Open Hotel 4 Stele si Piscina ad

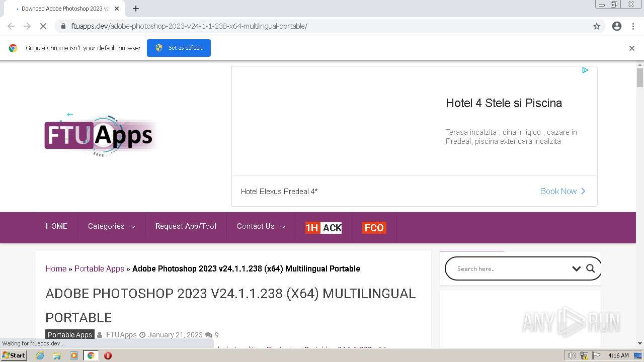pyautogui.click(x=504, y=103)
